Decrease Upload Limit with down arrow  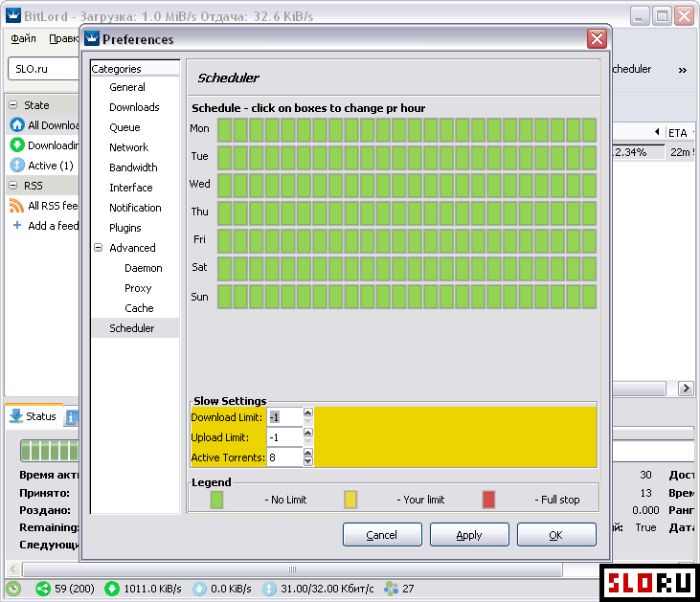coord(308,442)
